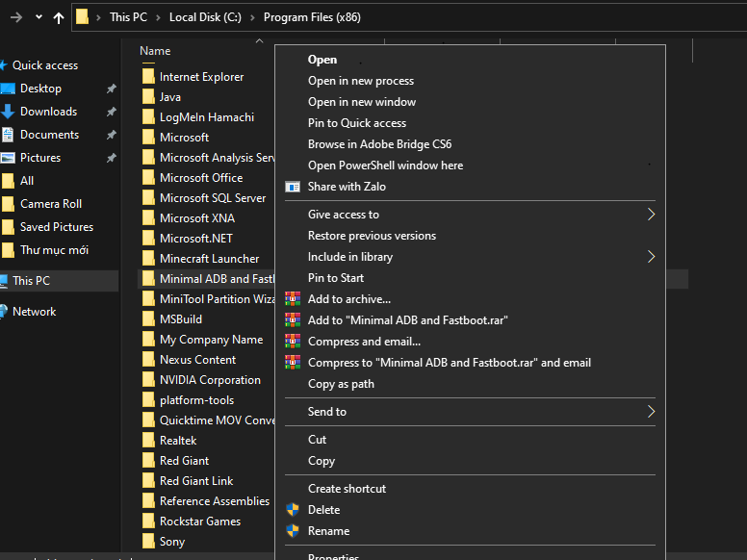Click the This PC icon in sidebar
Image resolution: width=747 pixels, height=560 pixels.
point(6,281)
